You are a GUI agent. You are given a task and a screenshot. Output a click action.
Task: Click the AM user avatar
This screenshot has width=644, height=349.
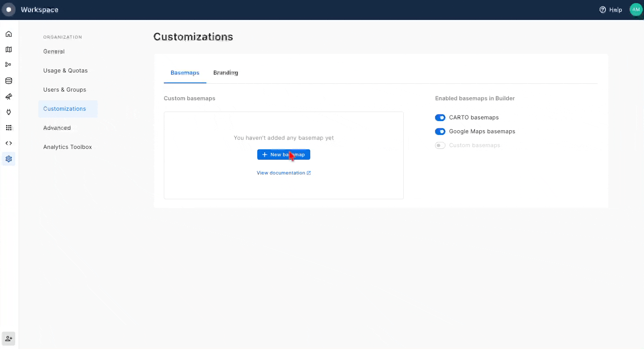[x=635, y=10]
